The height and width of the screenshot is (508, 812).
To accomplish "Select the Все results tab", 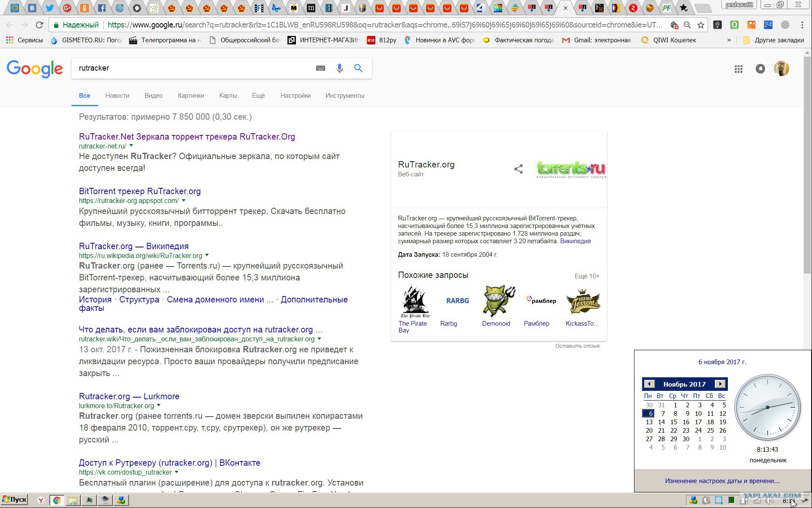I will [85, 96].
